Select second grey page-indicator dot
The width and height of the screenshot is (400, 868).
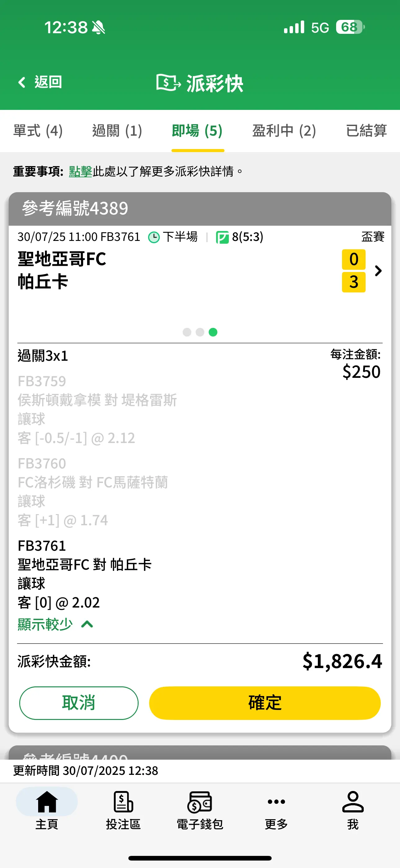tap(200, 332)
